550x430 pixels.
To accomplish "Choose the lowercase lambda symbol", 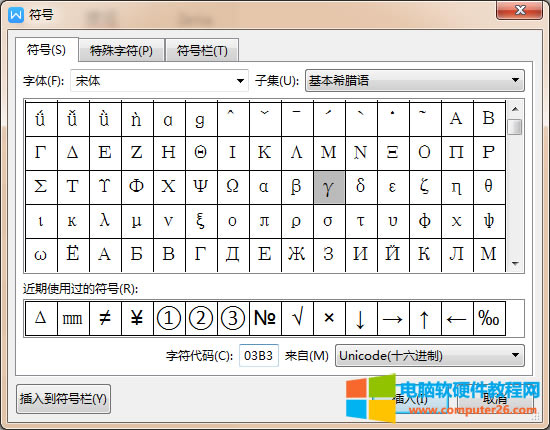I will 105,221.
